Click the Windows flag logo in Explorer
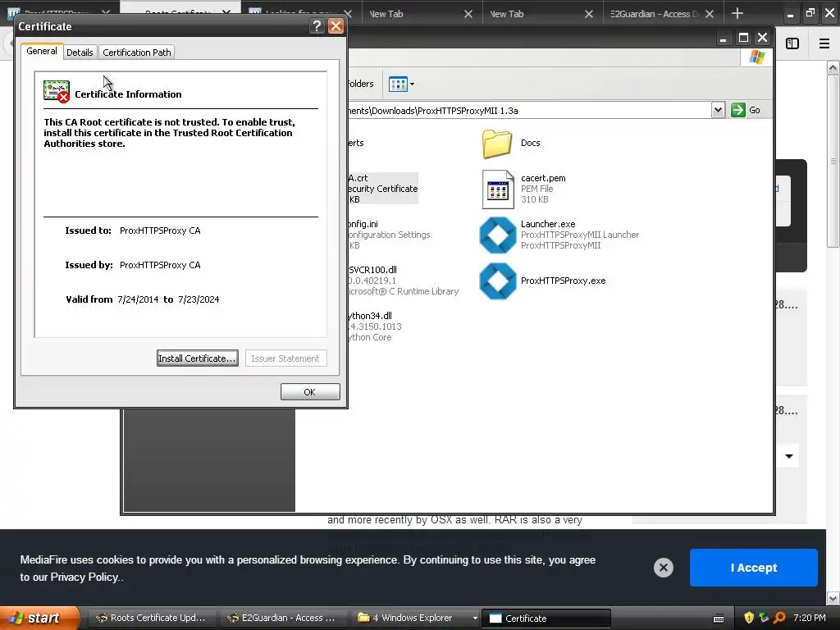Viewport: 840px width, 630px height. click(757, 57)
